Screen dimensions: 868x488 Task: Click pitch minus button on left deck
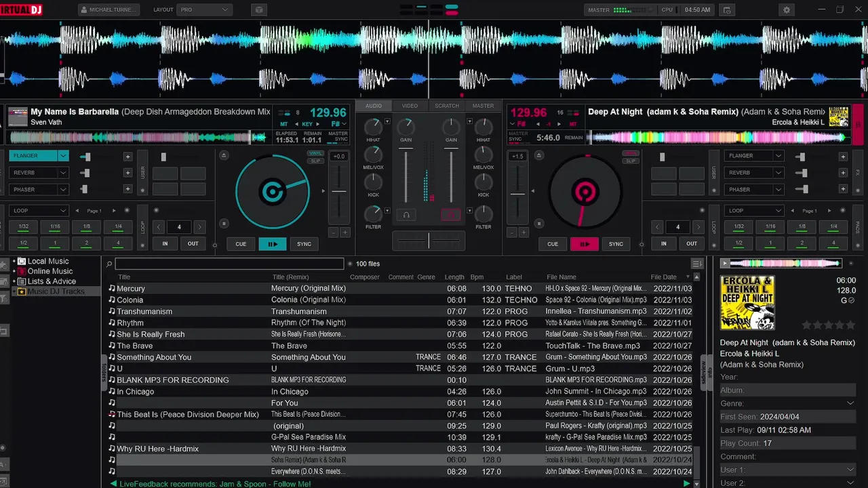click(x=333, y=232)
